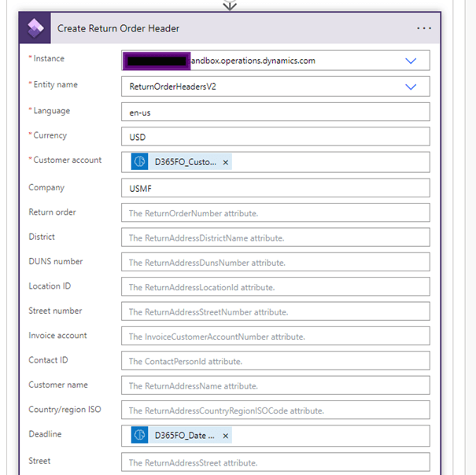The height and width of the screenshot is (475, 476).
Task: Open the ellipsis menu for Create Return Order Header
Action: (x=424, y=28)
